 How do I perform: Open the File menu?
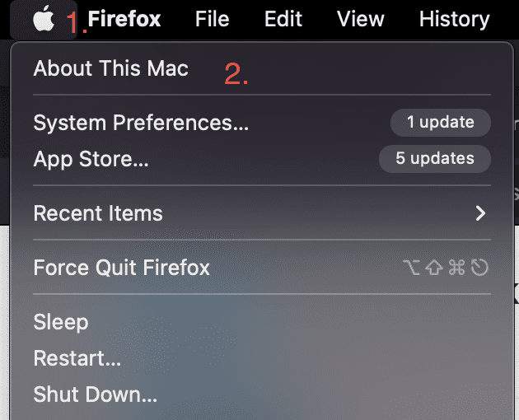(x=212, y=19)
